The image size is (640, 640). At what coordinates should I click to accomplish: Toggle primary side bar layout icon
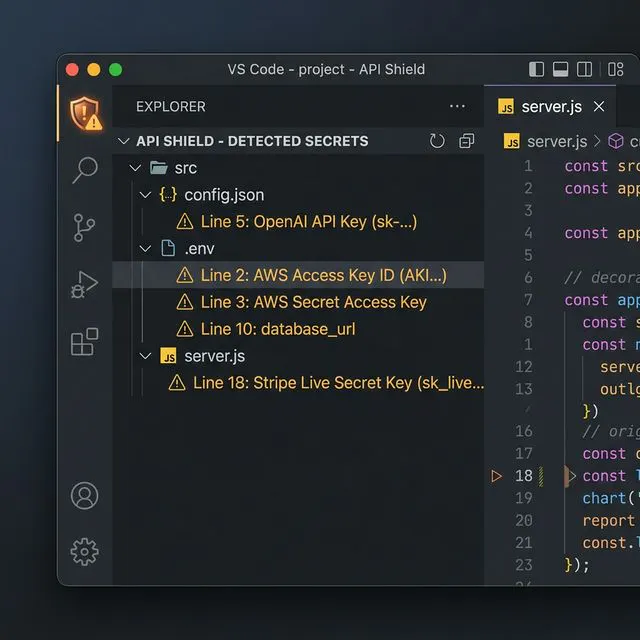coord(536,69)
